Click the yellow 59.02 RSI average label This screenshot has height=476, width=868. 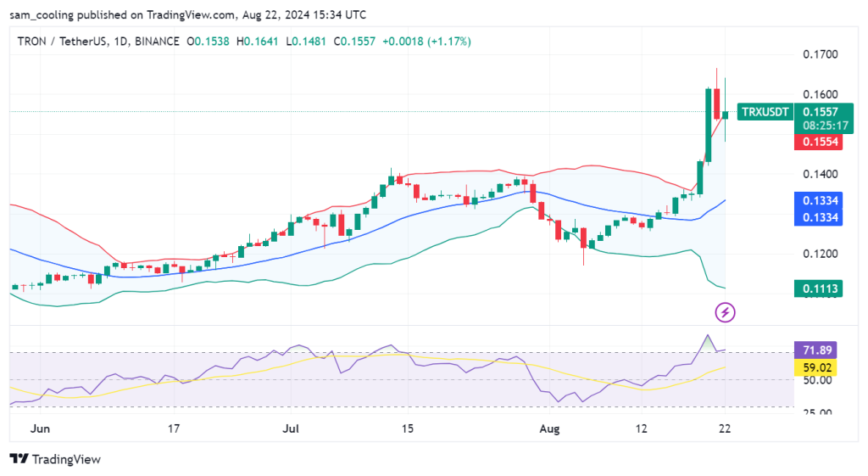(x=817, y=367)
